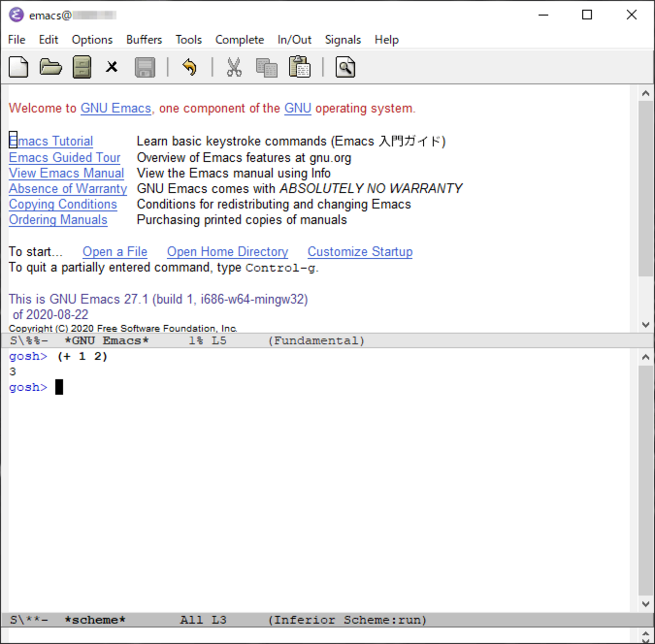Image resolution: width=655 pixels, height=644 pixels.
Task: Click the Open Home Directory link
Action: point(228,252)
